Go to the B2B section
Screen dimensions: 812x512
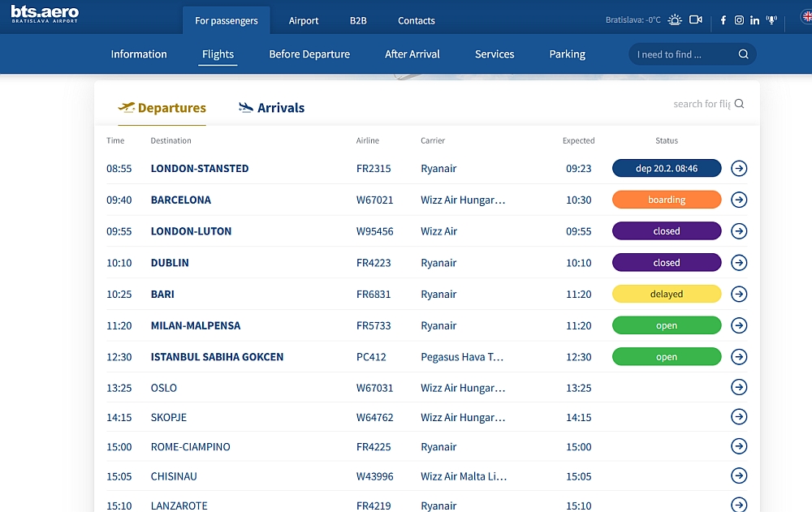pos(358,20)
